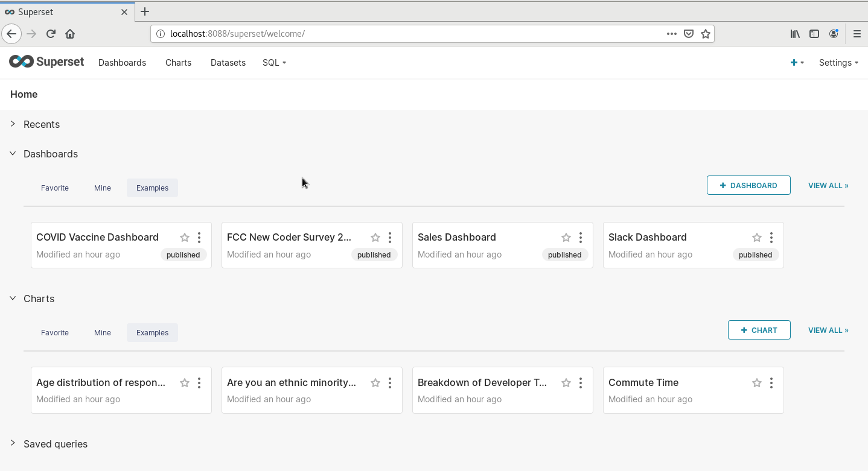Click the browser address bar

[410, 34]
